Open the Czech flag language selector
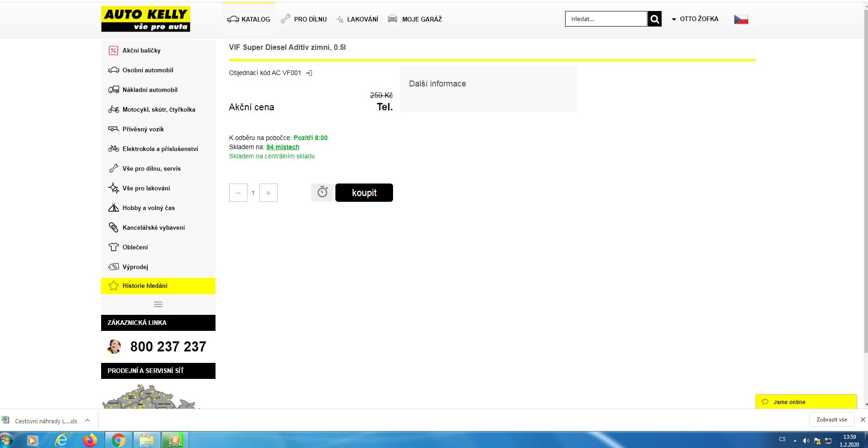 point(741,19)
